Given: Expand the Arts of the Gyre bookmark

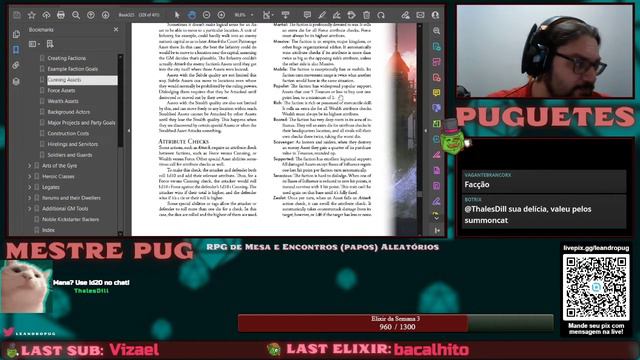Looking at the screenshot, I should [29, 166].
